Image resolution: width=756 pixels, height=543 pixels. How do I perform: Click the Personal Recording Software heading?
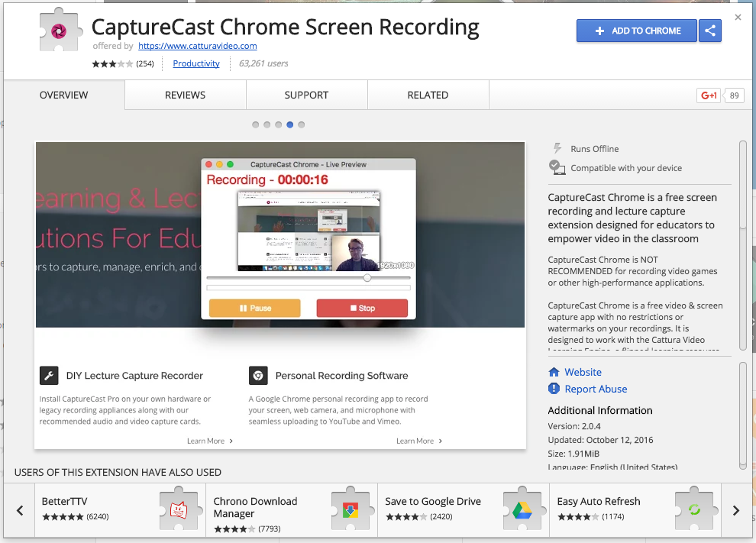tap(342, 376)
